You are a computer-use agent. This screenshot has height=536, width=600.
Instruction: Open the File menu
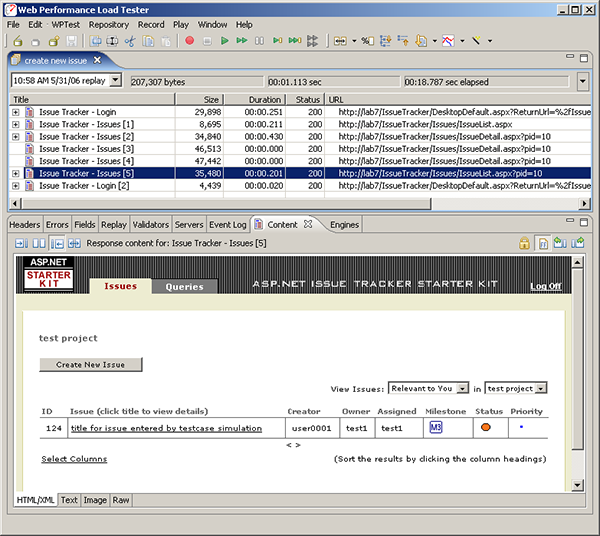tap(13, 25)
